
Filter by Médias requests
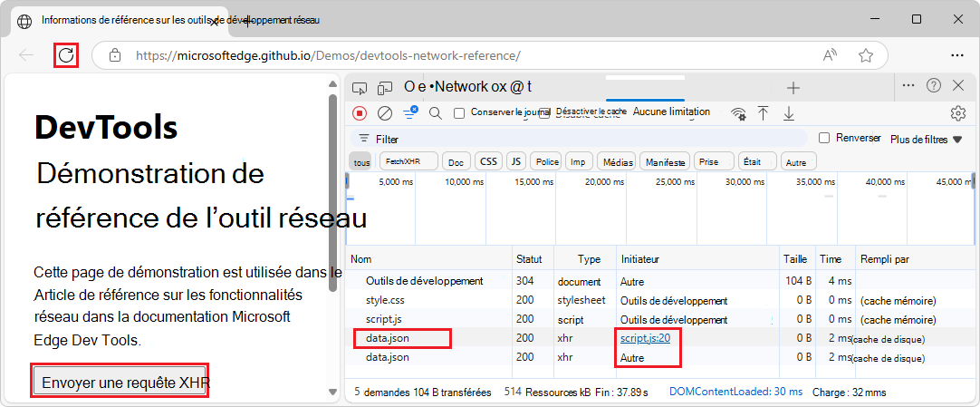(618, 162)
